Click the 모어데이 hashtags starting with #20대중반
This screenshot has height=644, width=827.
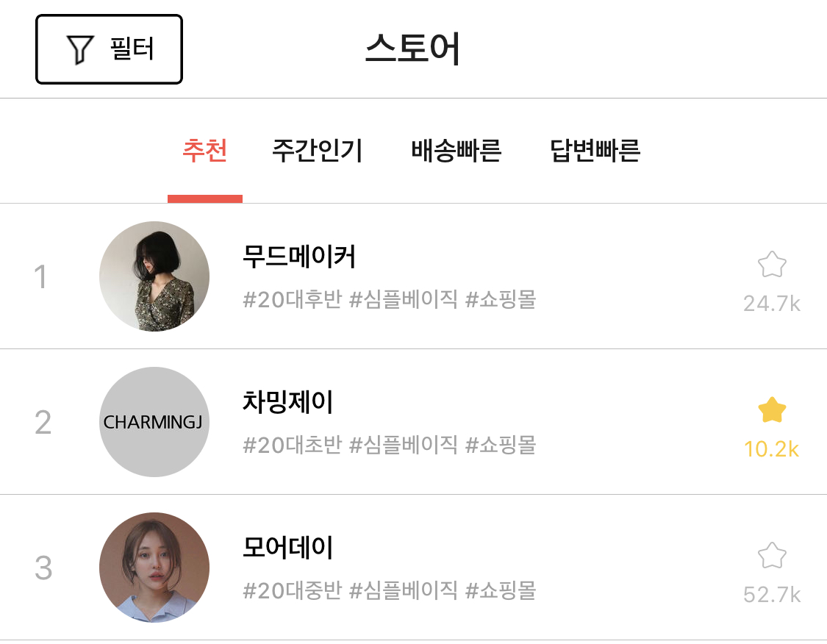[x=389, y=590]
